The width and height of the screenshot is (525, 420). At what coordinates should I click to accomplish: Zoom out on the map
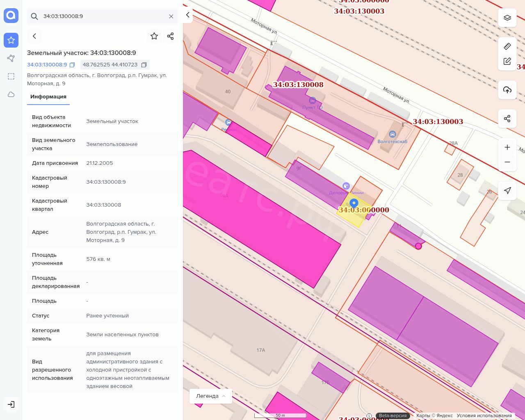507,162
